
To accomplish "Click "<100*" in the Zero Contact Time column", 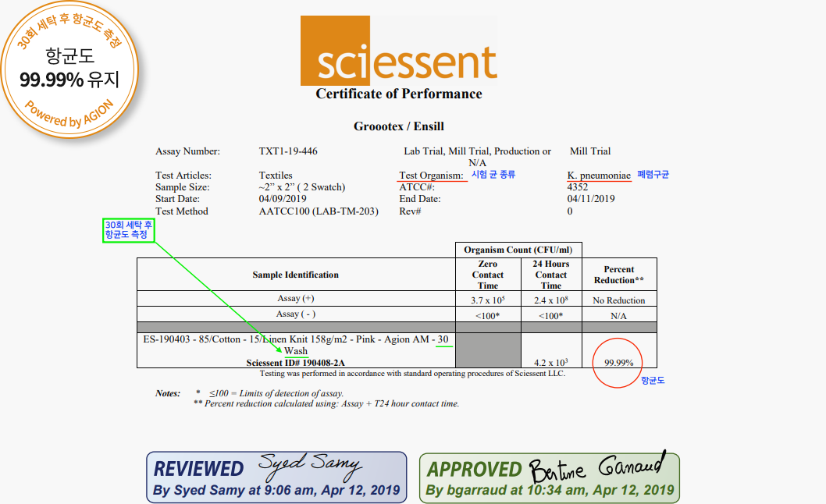I will [488, 316].
